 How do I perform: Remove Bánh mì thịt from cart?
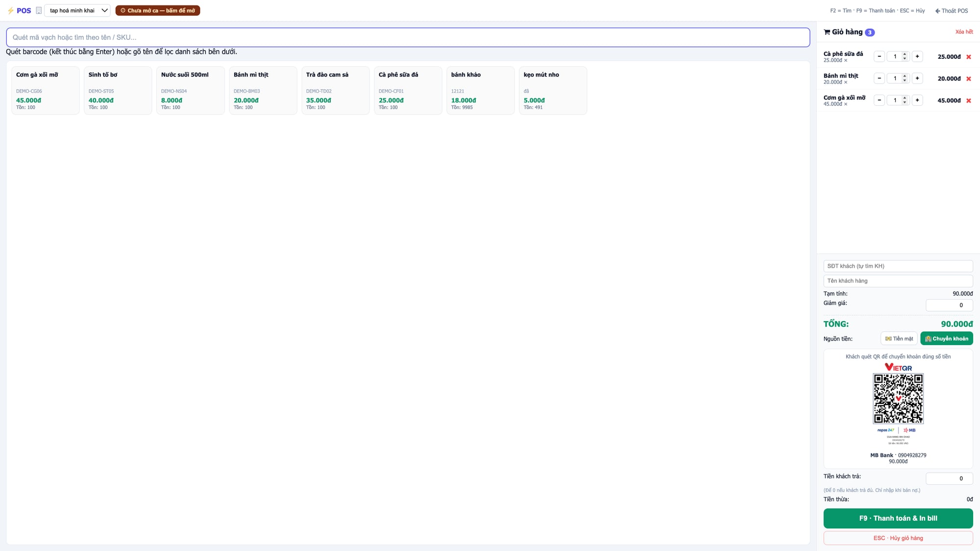[x=968, y=78]
